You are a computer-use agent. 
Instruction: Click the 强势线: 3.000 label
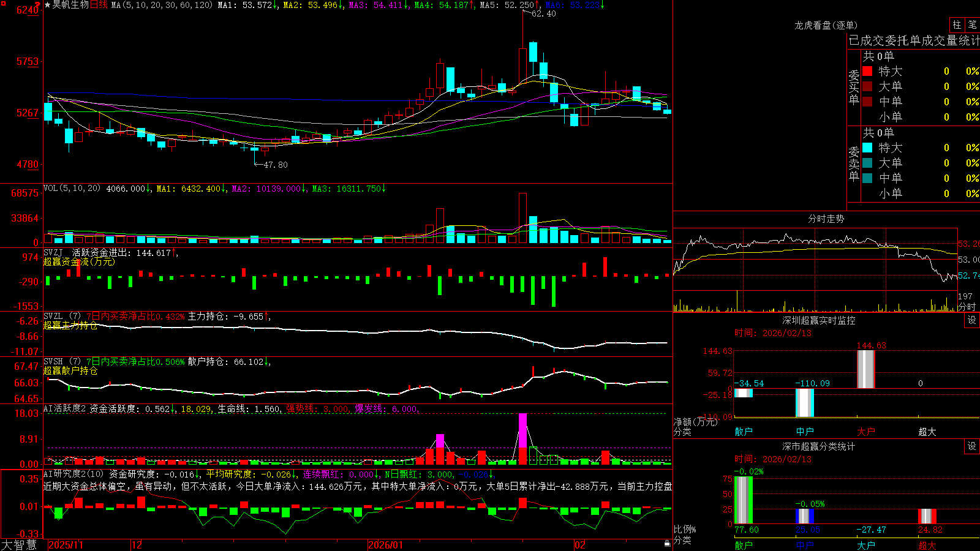click(318, 409)
